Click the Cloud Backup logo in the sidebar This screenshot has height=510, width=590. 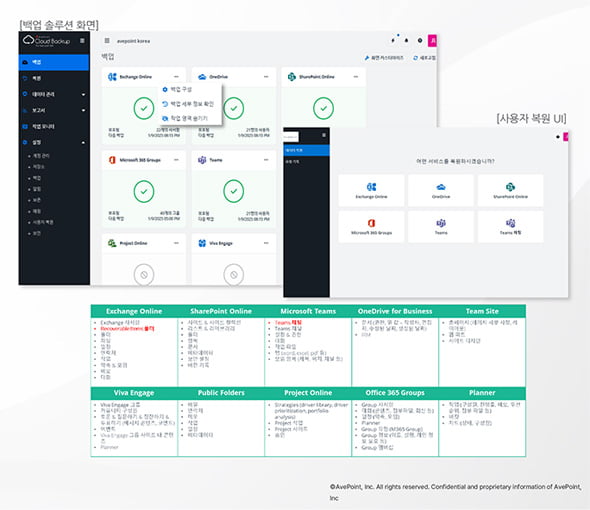coord(46,40)
